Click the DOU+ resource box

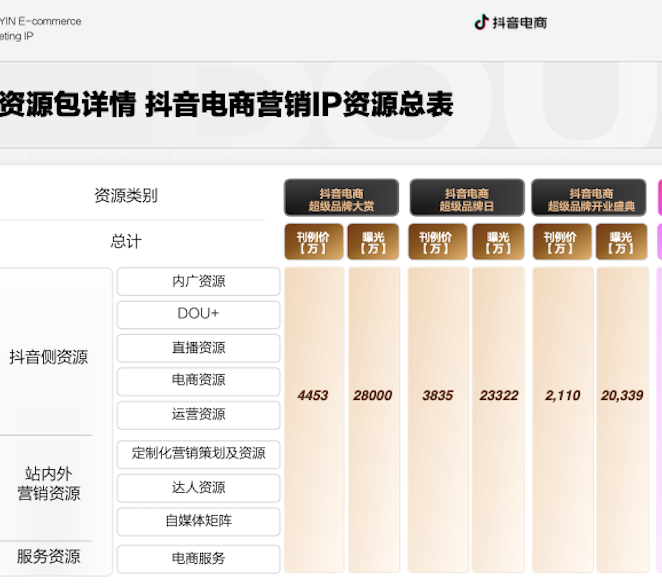(198, 314)
